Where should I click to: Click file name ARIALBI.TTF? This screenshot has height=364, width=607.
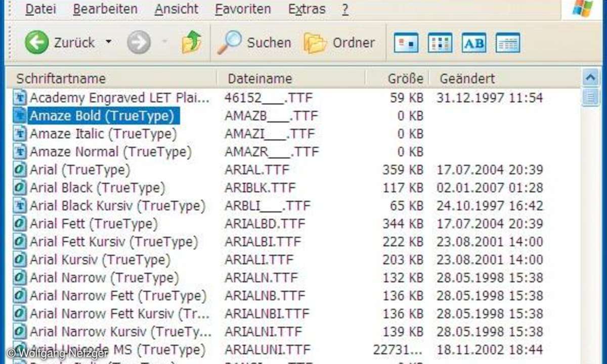(x=263, y=242)
